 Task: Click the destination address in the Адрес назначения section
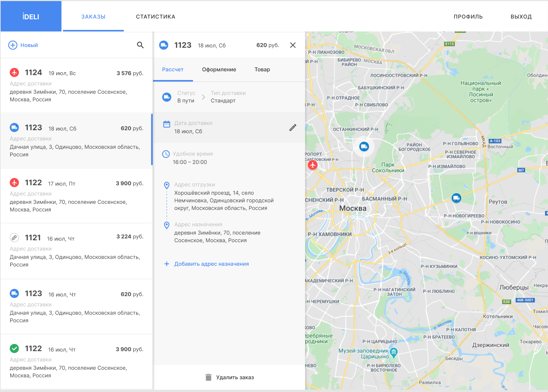tap(217, 237)
